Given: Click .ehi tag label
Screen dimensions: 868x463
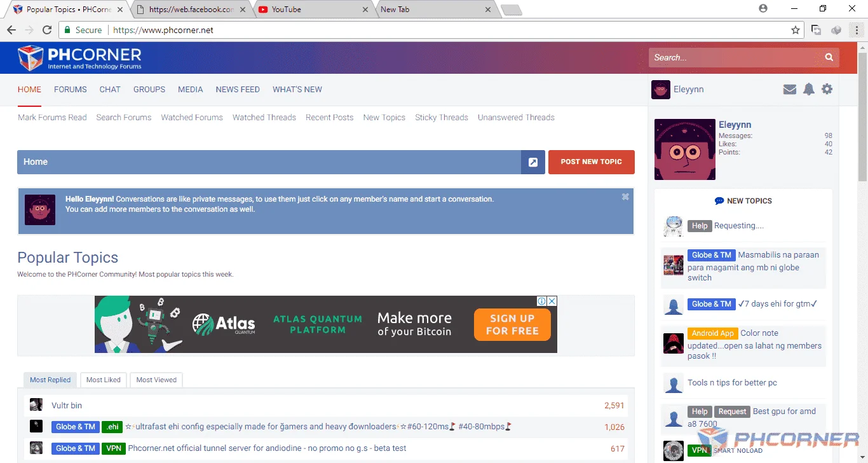Looking at the screenshot, I should 112,427.
